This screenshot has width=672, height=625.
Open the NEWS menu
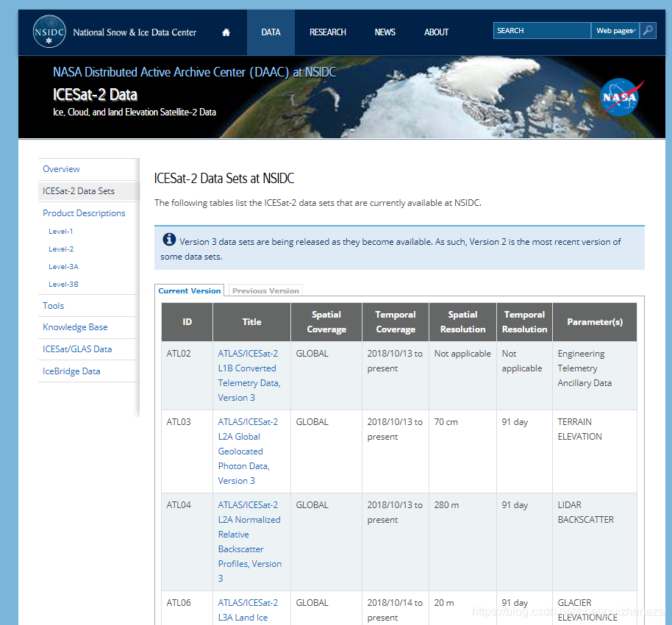tap(385, 32)
